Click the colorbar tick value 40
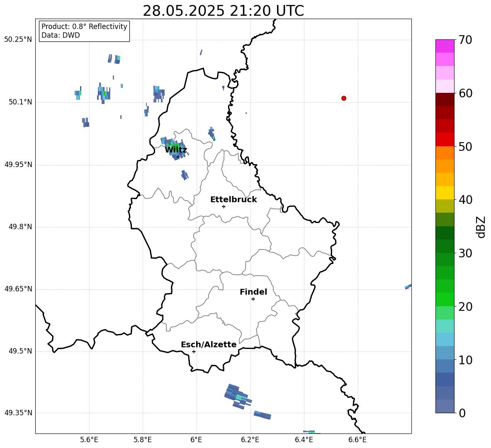The image size is (491, 448). click(x=465, y=200)
